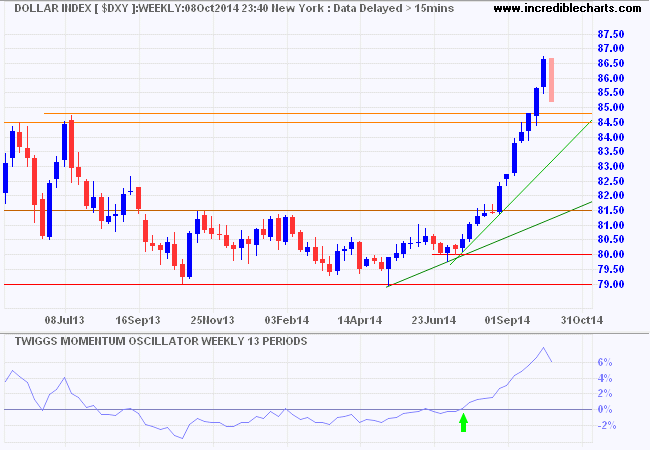The image size is (650, 450).
Task: Click the oscillator peak above 6%
Action: [543, 348]
